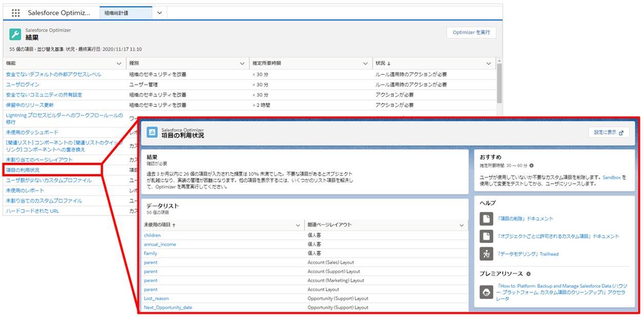Open the 未割り当てのページレイアウト link
The image size is (644, 317).
[x=39, y=160]
